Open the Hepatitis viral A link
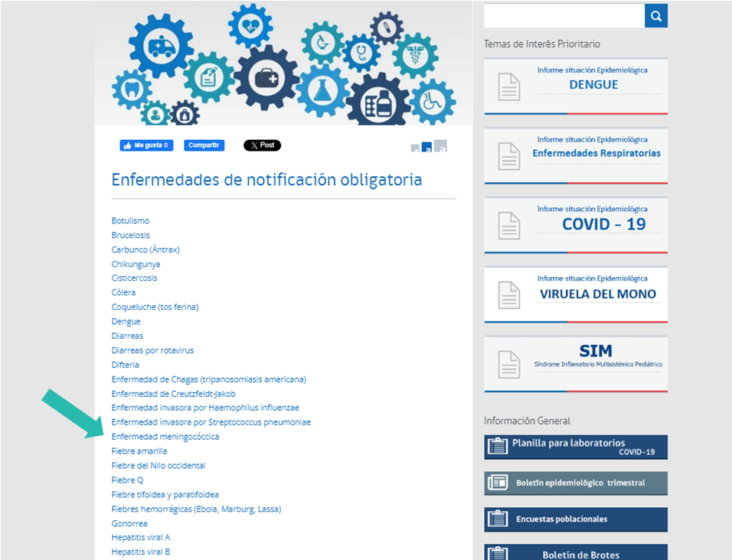Screen dimensions: 732x560 coord(141,537)
